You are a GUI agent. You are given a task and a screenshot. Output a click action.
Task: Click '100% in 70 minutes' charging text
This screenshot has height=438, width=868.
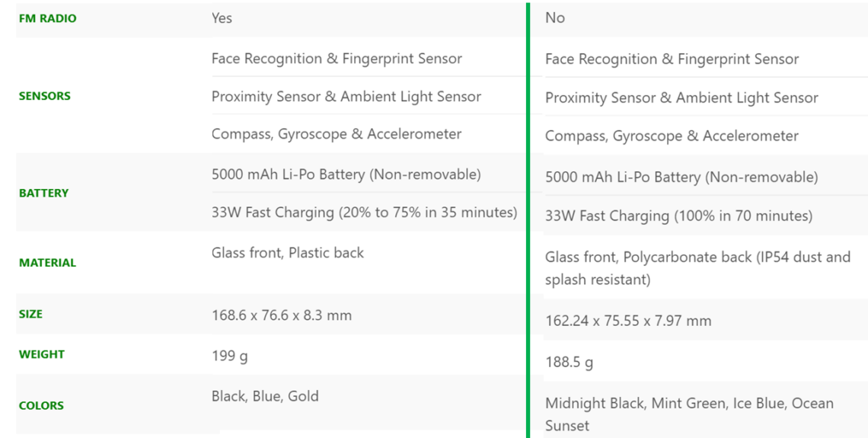coord(742,216)
